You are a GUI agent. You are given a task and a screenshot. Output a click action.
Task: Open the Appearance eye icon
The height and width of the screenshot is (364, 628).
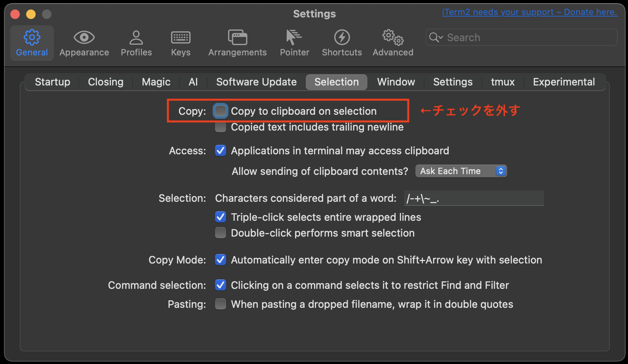[84, 38]
